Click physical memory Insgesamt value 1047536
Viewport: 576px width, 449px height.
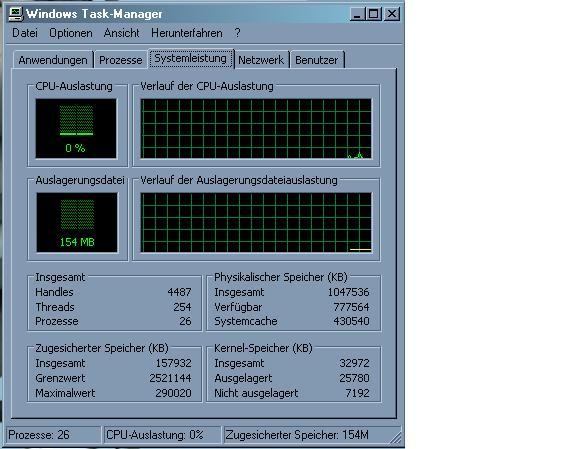click(348, 292)
